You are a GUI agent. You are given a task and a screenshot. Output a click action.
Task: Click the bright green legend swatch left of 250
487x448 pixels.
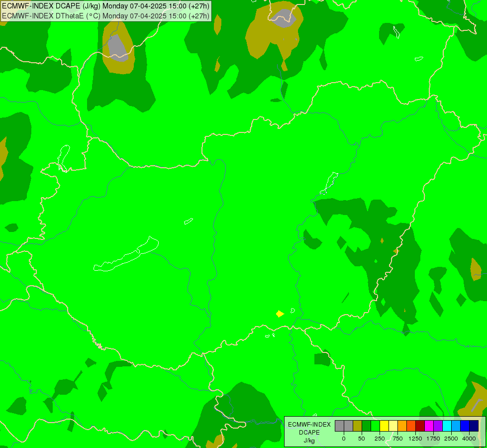pyautogui.click(x=375, y=426)
